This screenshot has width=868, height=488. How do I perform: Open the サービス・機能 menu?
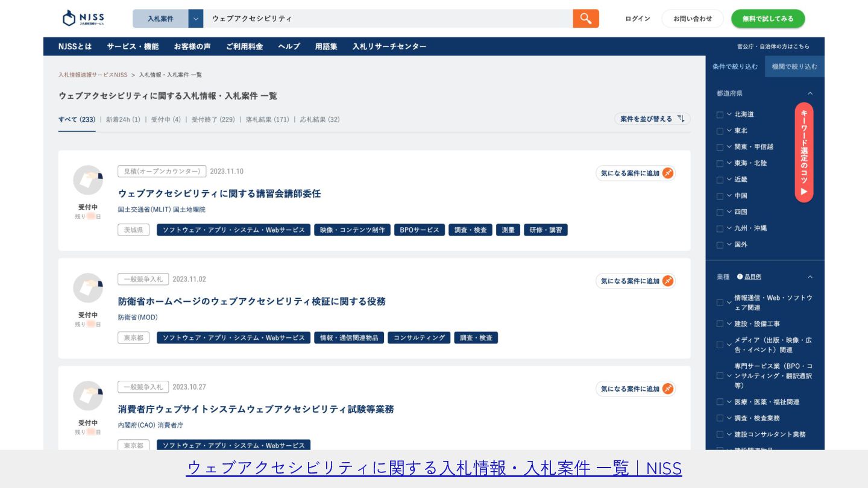tap(133, 46)
